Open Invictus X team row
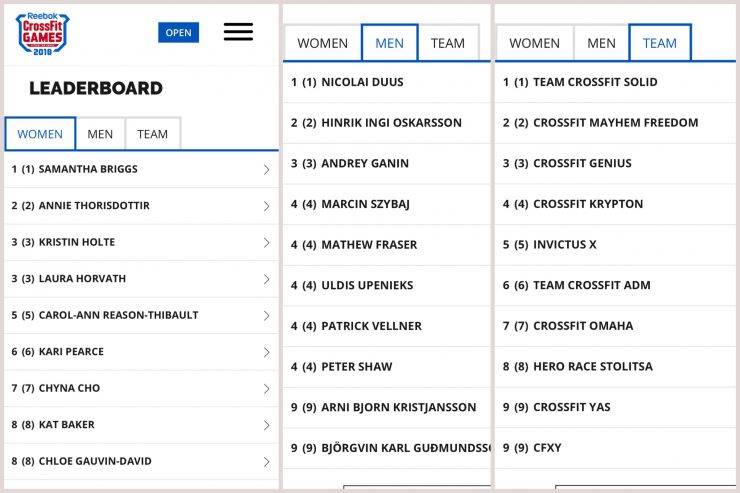The width and height of the screenshot is (740, 493). [615, 244]
